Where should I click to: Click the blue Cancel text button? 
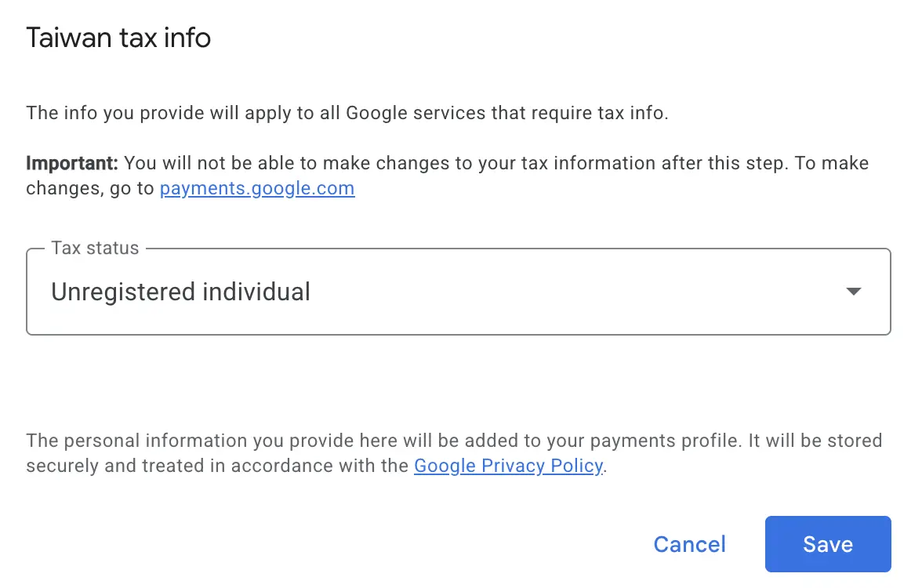click(690, 544)
